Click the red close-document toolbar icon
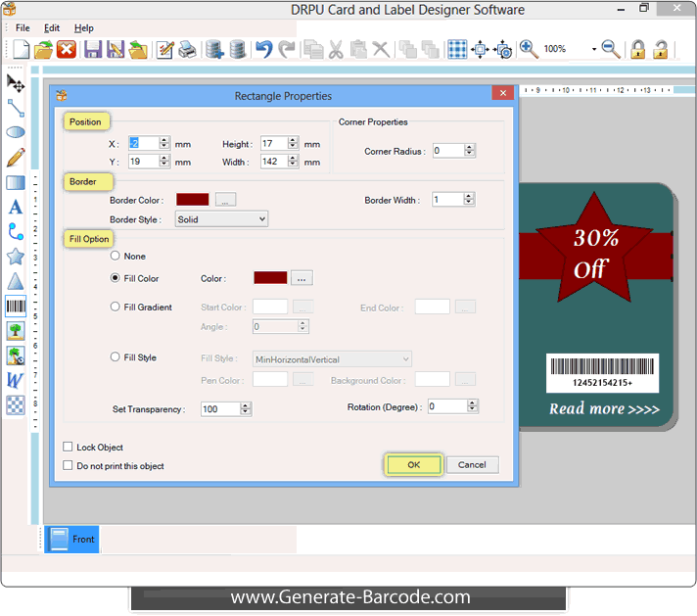697x616 pixels. pyautogui.click(x=67, y=49)
